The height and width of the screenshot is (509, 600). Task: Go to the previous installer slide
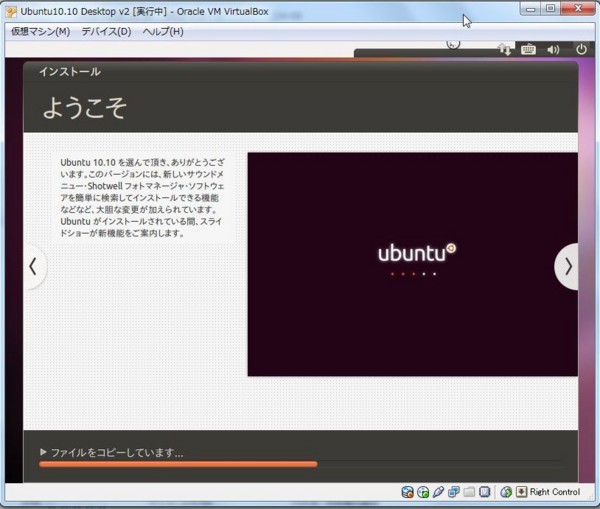coord(34,266)
